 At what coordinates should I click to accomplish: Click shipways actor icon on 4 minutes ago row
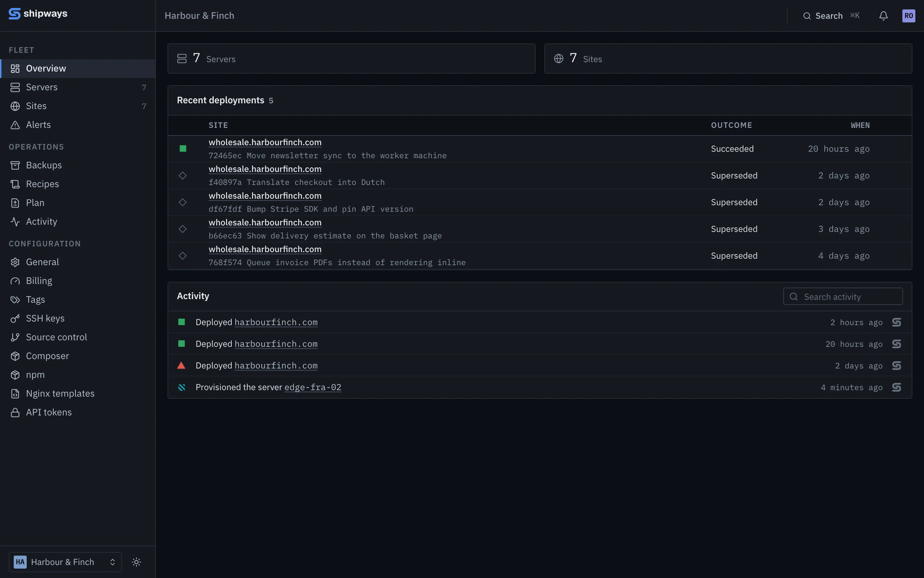click(x=897, y=387)
